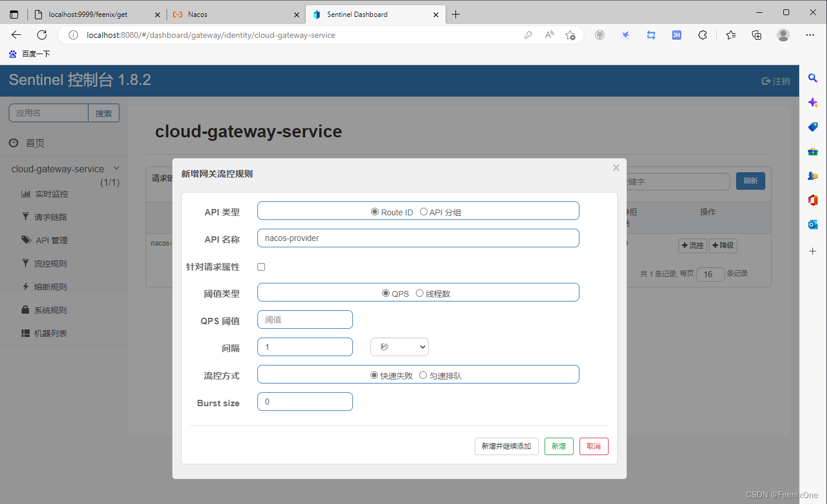Add page to favorites star icon
The width and height of the screenshot is (827, 504).
click(571, 35)
